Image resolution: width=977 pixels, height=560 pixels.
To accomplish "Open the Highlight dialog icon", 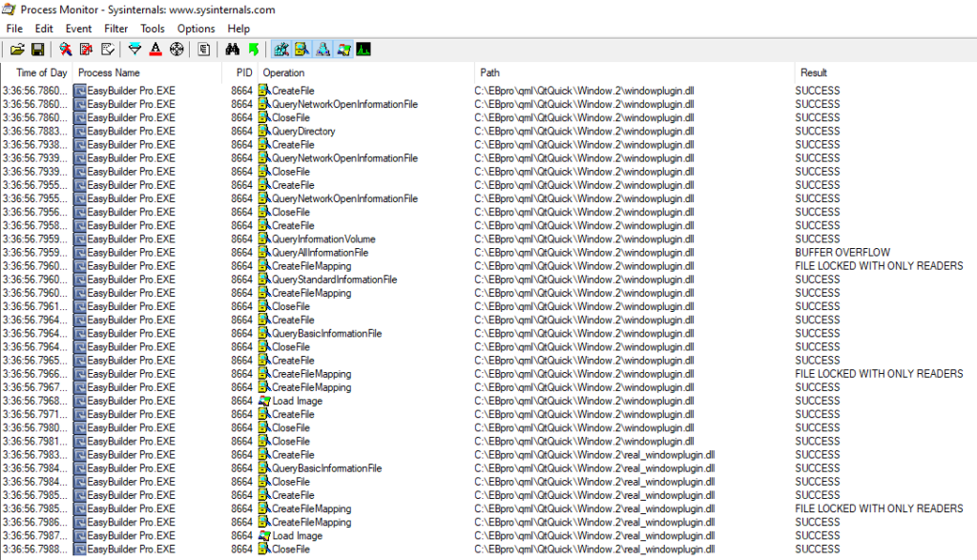I will pyautogui.click(x=156, y=49).
